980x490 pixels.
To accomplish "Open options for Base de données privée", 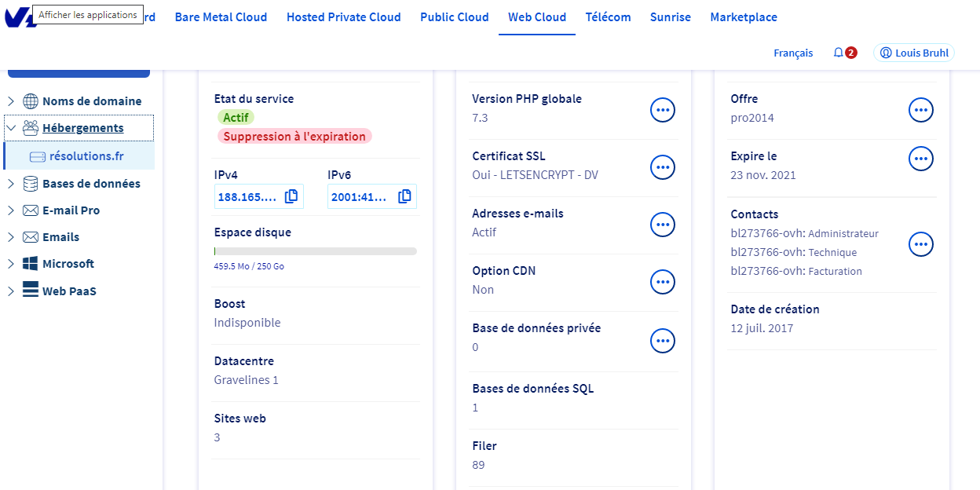I will [663, 340].
